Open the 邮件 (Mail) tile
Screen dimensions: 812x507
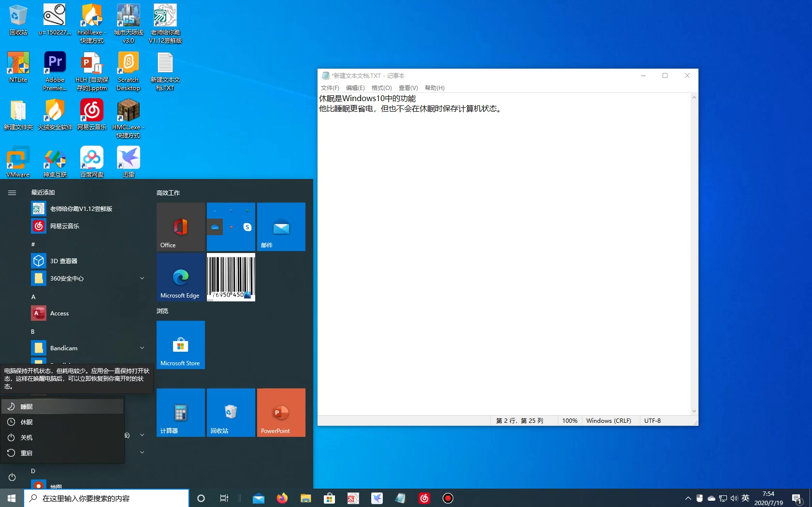pyautogui.click(x=281, y=227)
